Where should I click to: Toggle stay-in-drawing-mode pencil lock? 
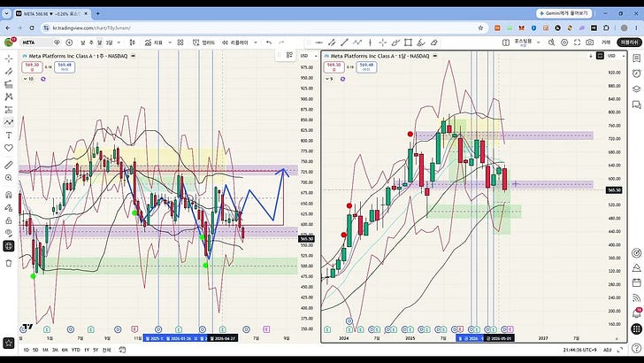pyautogui.click(x=9, y=207)
